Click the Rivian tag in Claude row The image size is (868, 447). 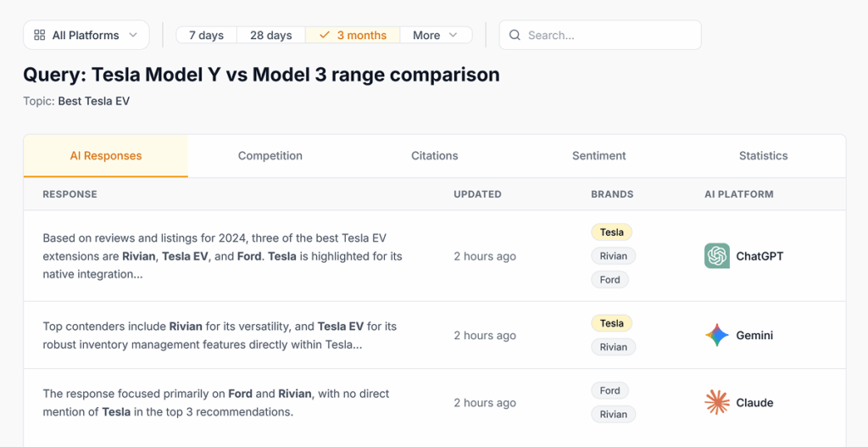tap(614, 414)
